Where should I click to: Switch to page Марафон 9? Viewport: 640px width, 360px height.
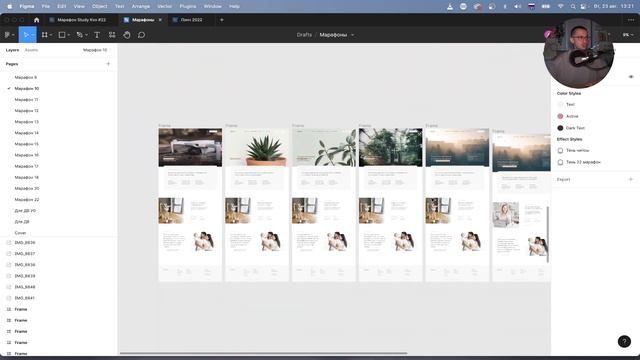pos(26,77)
